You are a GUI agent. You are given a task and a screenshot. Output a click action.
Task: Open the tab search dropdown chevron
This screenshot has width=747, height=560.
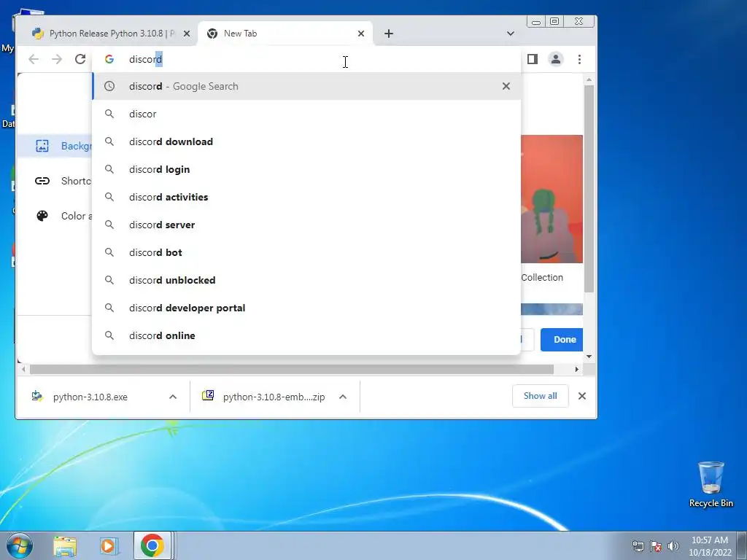[510, 34]
